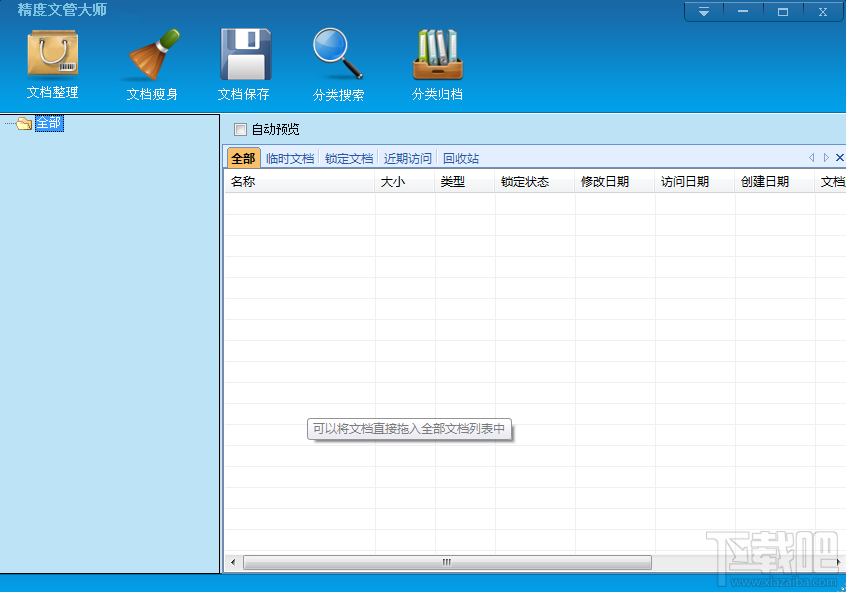The height and width of the screenshot is (592, 846).
Task: Switch to the 全部 tab
Action: click(244, 158)
